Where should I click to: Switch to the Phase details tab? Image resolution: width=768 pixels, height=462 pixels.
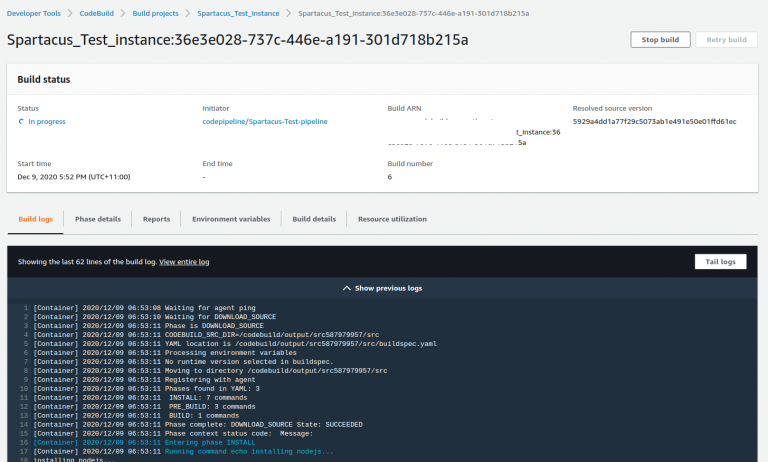(98, 219)
